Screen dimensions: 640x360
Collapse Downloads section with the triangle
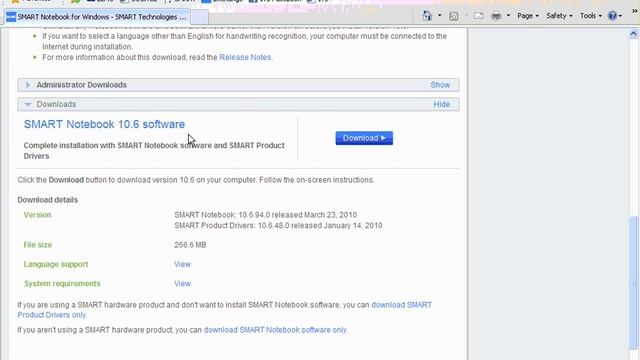27,104
